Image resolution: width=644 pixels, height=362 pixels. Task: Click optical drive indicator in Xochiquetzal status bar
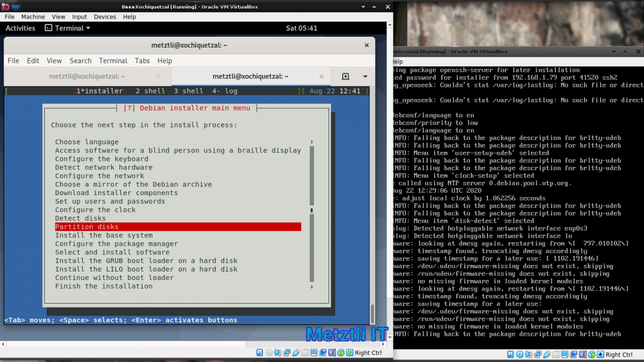tap(269, 352)
